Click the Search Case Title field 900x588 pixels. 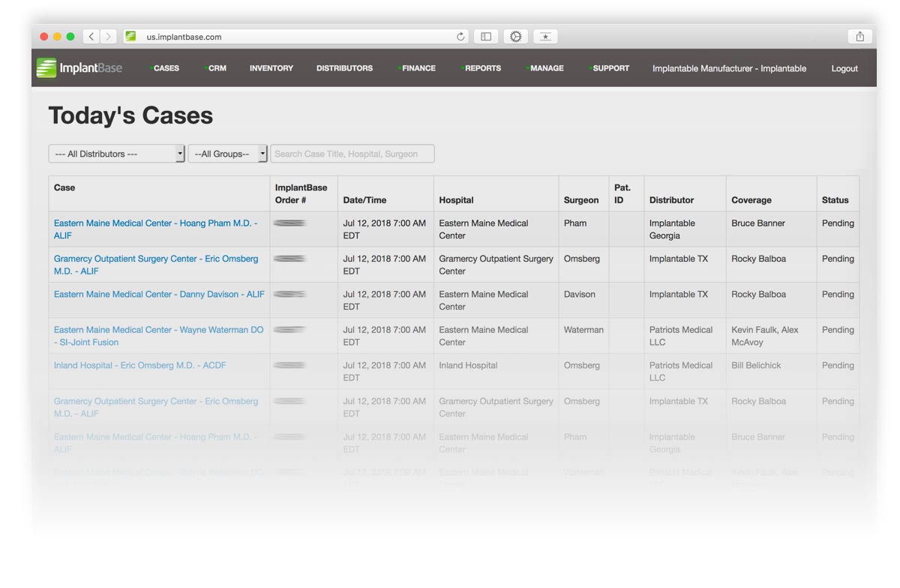pyautogui.click(x=352, y=154)
